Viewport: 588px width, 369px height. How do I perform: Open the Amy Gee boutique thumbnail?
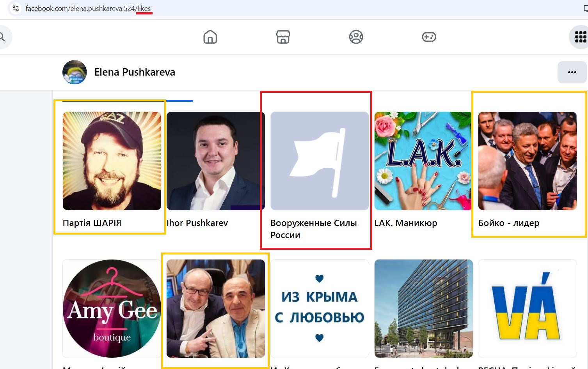112,309
